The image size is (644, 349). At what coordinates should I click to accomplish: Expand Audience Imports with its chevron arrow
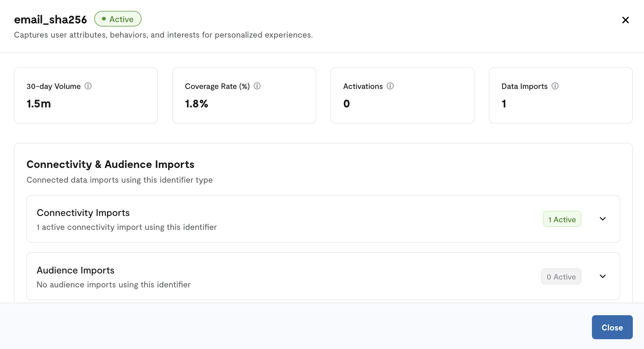pos(603,276)
